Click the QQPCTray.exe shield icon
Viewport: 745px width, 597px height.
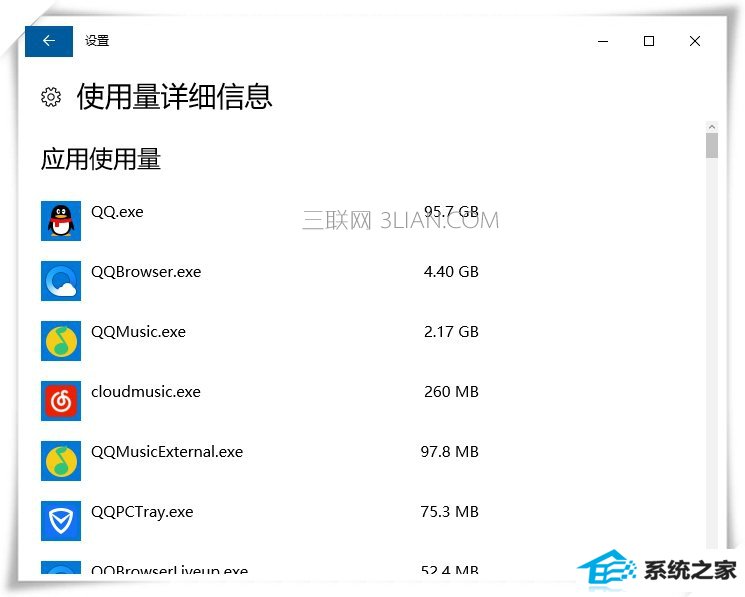(61, 521)
